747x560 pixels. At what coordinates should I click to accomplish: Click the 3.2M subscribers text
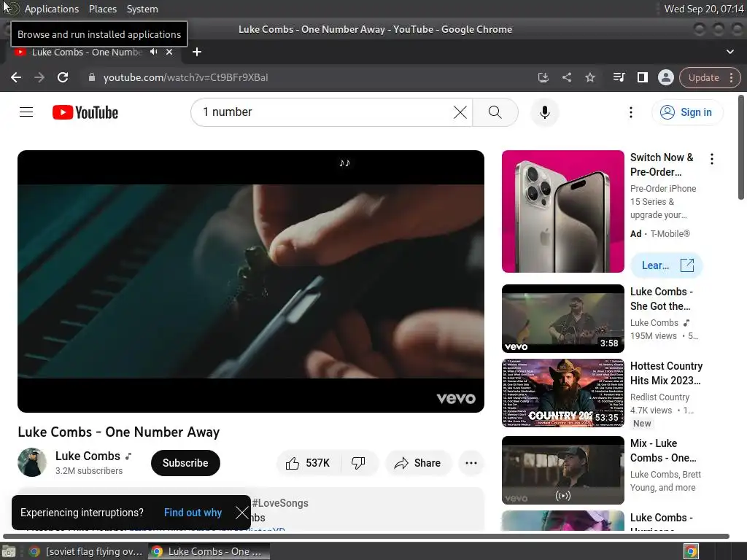[x=88, y=471]
